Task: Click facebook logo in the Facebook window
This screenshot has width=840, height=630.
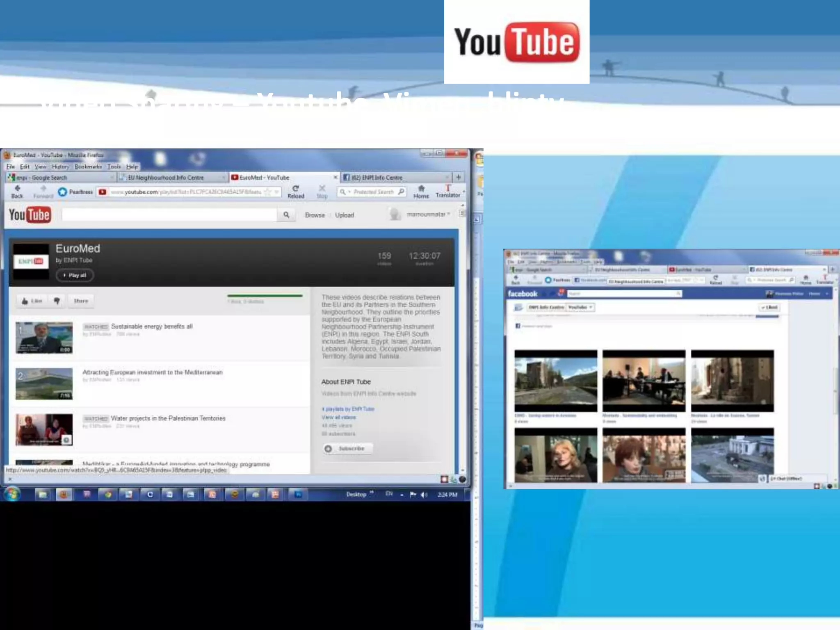Action: [523, 294]
